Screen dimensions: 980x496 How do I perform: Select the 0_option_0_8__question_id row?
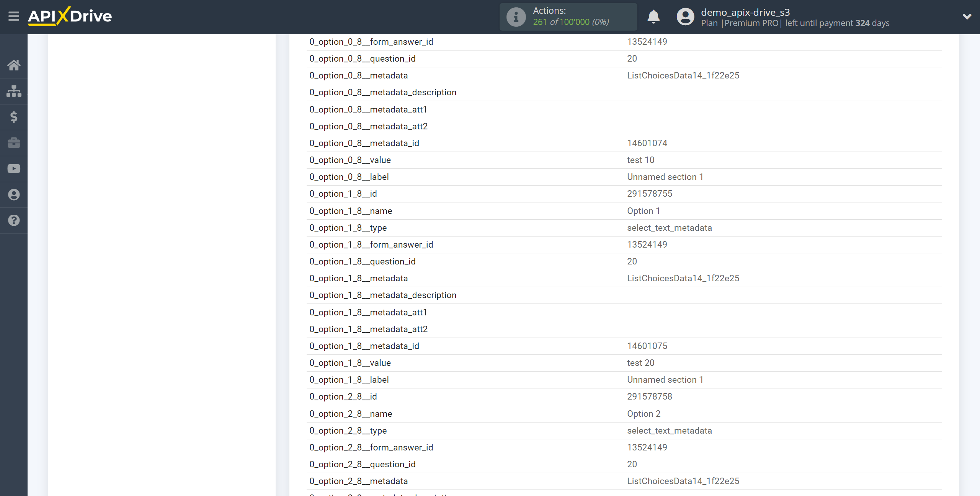pos(624,59)
